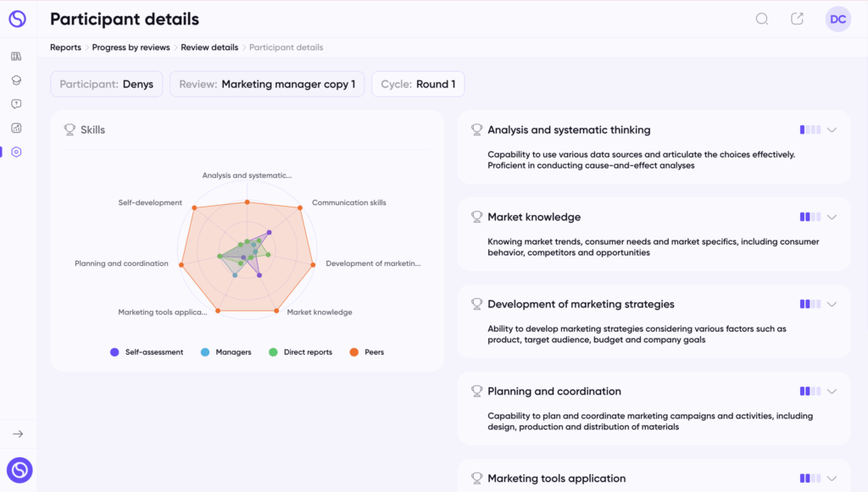Expand sidebar with the arrow button

tap(18, 434)
